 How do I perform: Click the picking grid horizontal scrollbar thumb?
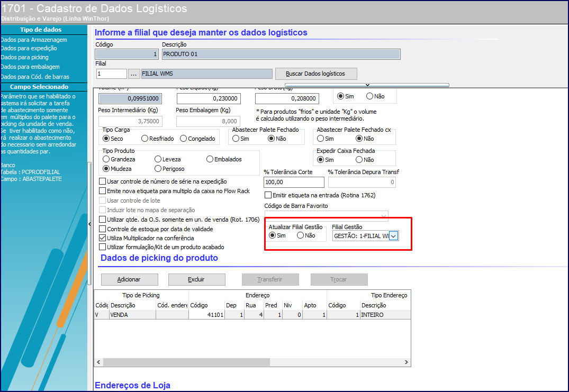[x=186, y=362]
